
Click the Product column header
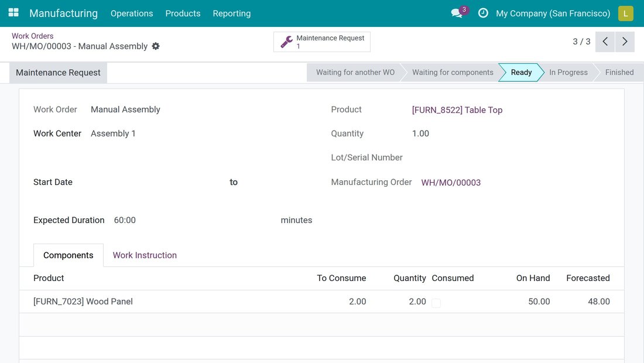tap(49, 278)
